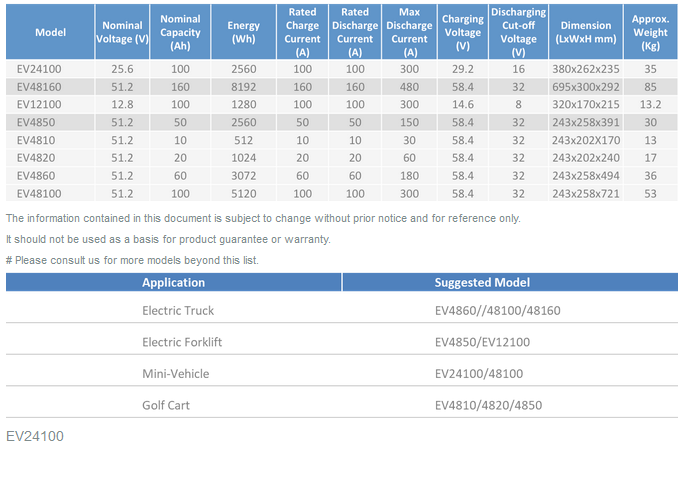The image size is (681, 478).
Task: Click the Charging Voltage (V) header
Action: point(462,32)
